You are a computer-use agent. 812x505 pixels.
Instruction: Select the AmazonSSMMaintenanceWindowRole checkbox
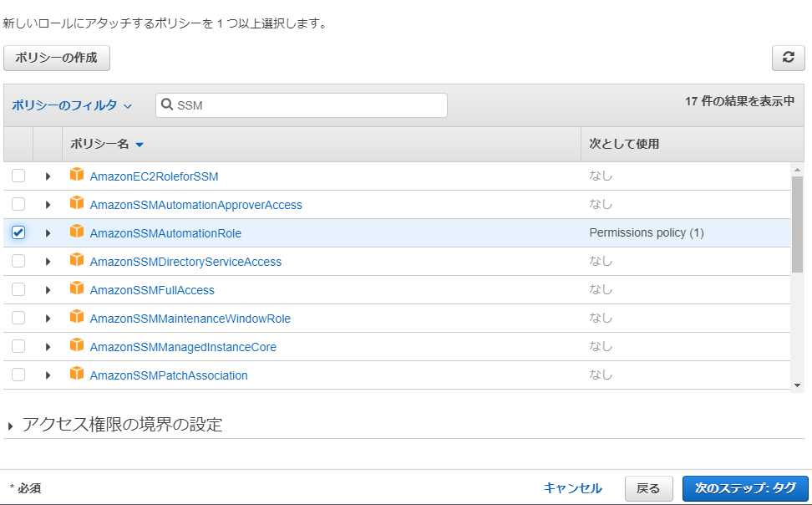coord(18,318)
